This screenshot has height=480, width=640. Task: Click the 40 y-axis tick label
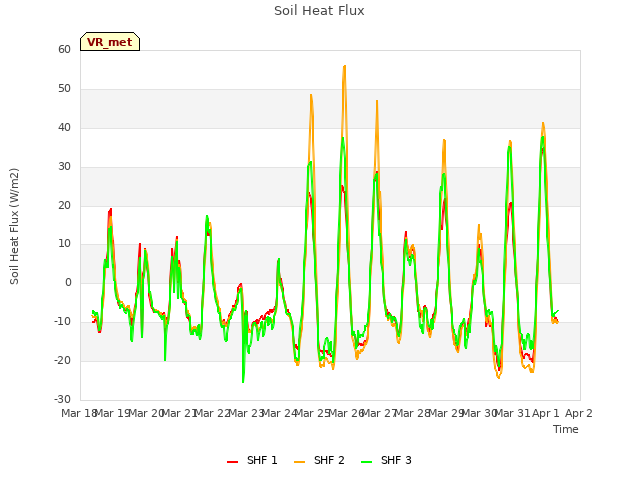[x=64, y=127]
